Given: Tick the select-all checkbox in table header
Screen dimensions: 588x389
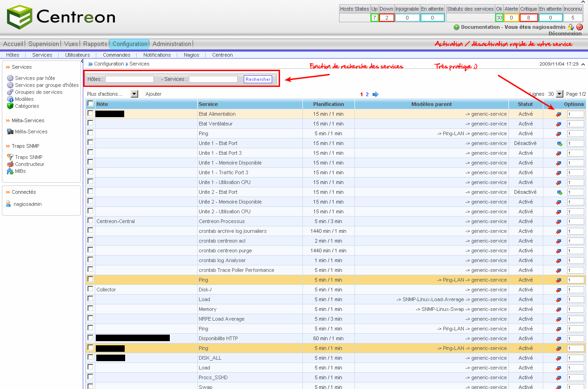Looking at the screenshot, I should pos(90,104).
